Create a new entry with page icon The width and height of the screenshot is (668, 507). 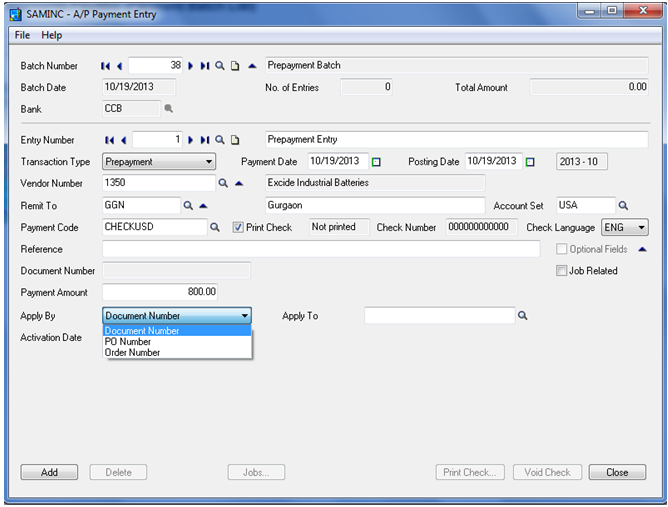click(x=235, y=140)
